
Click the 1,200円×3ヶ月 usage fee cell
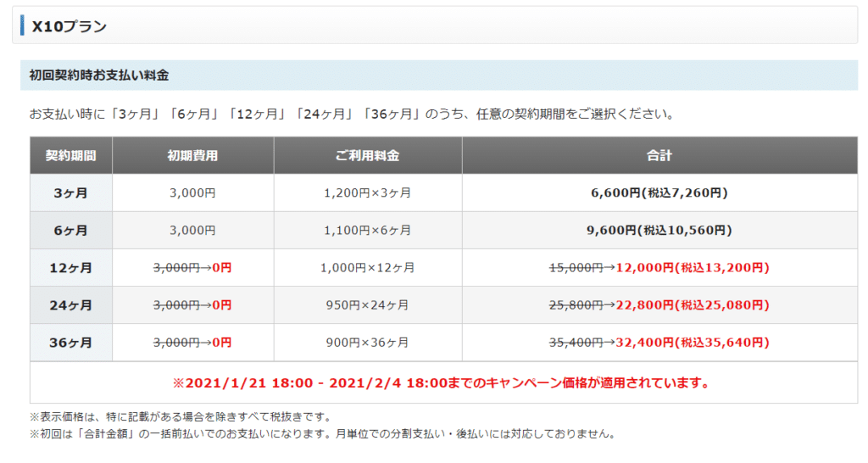pyautogui.click(x=368, y=193)
